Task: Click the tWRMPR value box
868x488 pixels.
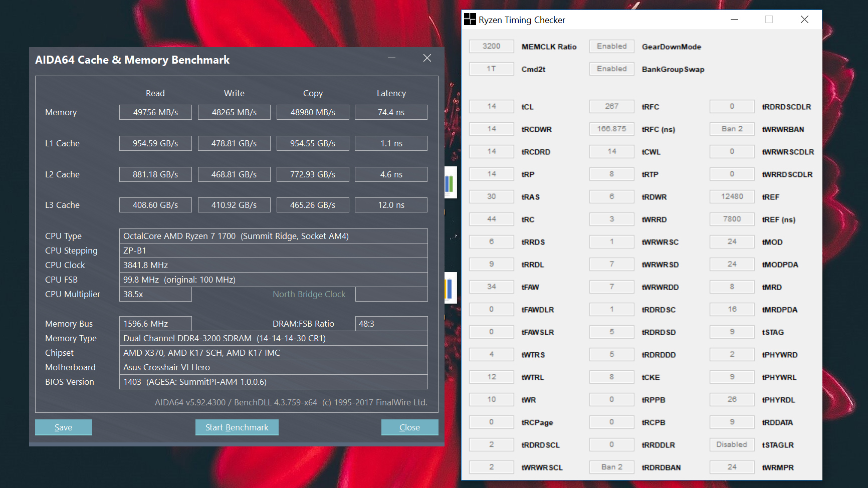Action: point(732,467)
